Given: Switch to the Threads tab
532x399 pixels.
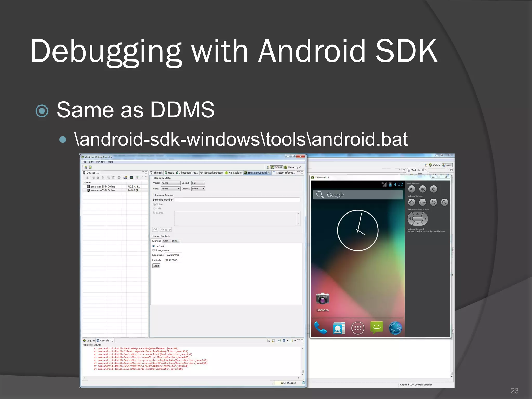Looking at the screenshot, I should (x=156, y=173).
